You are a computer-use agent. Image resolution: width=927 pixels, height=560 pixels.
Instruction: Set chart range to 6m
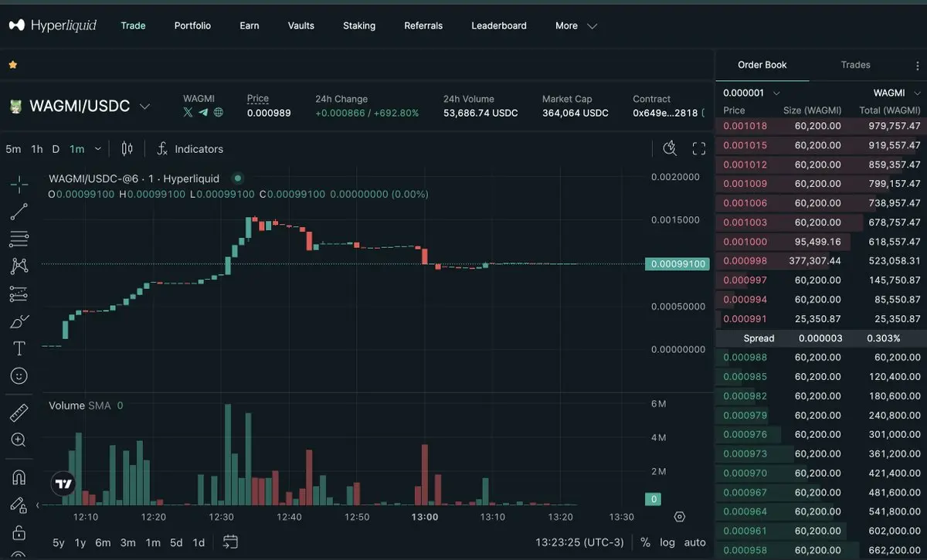pos(103,542)
